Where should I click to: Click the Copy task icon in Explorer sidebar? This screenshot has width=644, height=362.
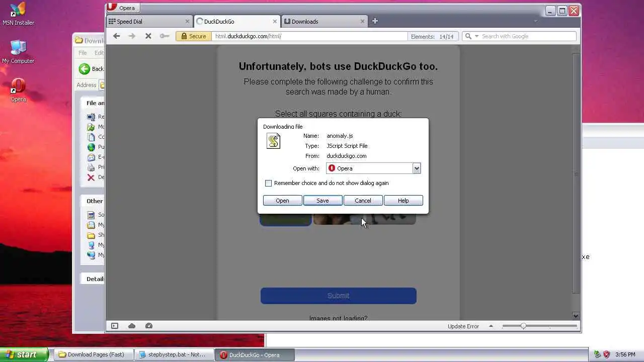coord(91,137)
